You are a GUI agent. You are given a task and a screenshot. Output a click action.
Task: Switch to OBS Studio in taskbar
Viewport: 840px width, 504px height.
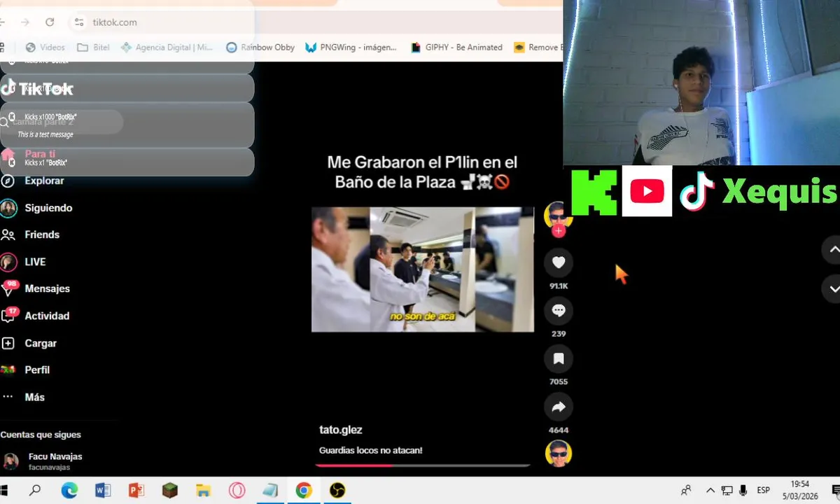(x=337, y=491)
